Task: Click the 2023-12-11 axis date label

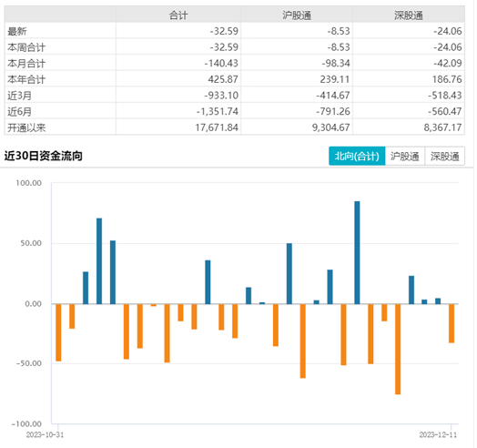Action: tap(438, 434)
